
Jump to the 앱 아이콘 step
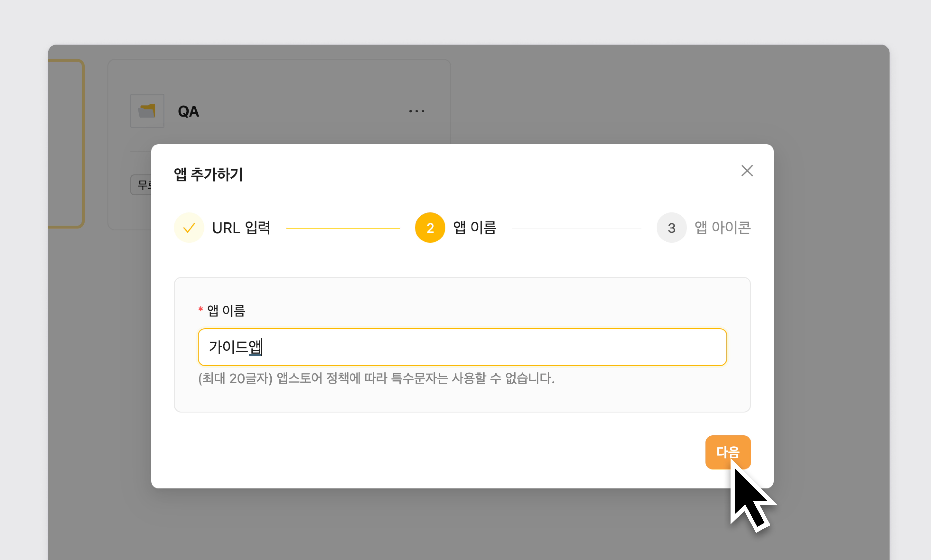(x=722, y=228)
